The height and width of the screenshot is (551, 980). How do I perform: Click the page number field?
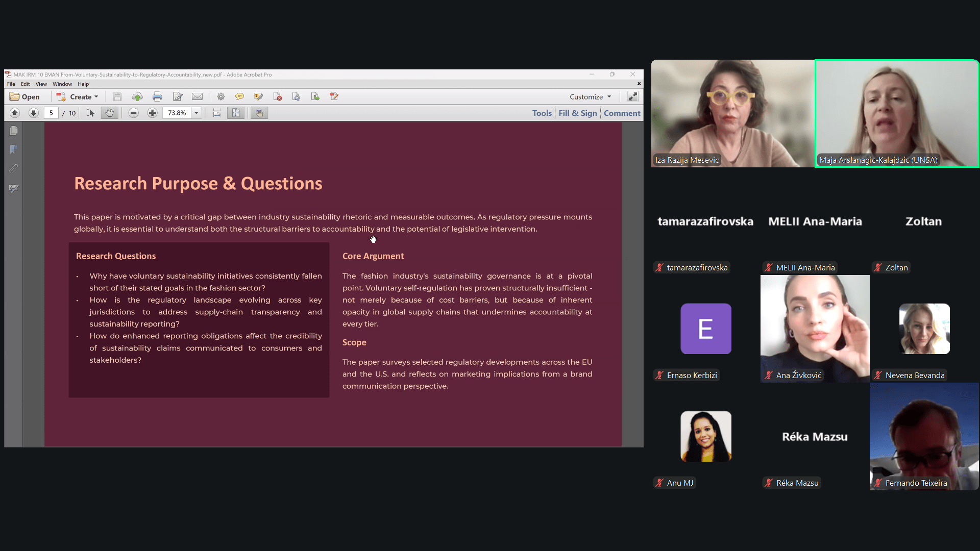click(x=51, y=113)
